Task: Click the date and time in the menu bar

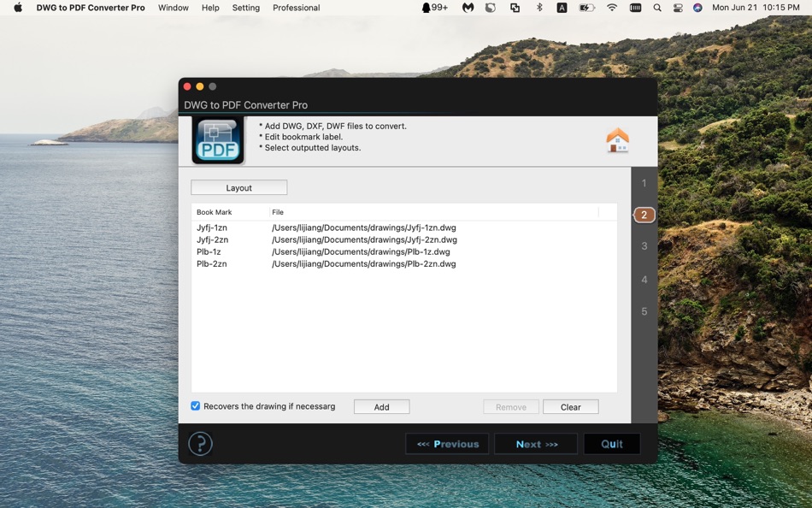Action: [756, 7]
